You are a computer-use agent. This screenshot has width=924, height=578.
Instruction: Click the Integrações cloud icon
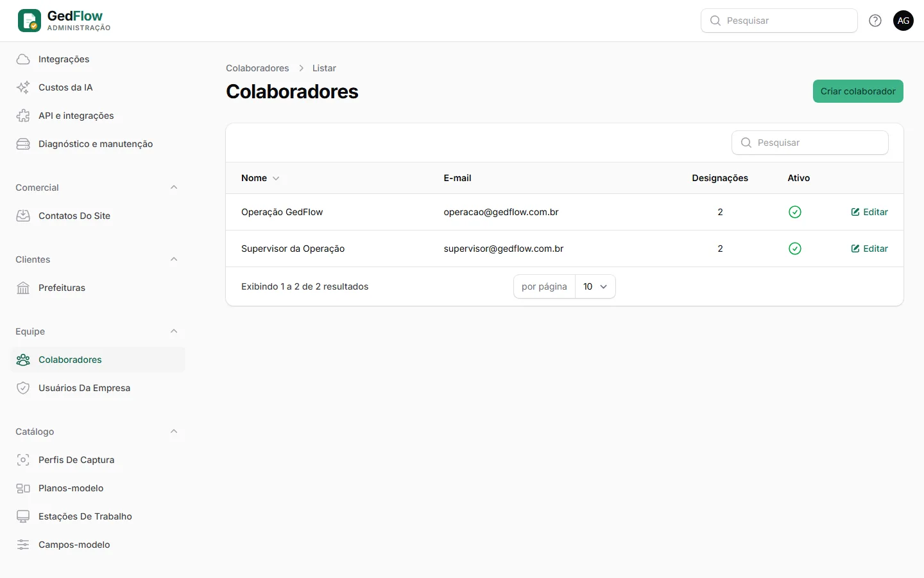pyautogui.click(x=23, y=59)
